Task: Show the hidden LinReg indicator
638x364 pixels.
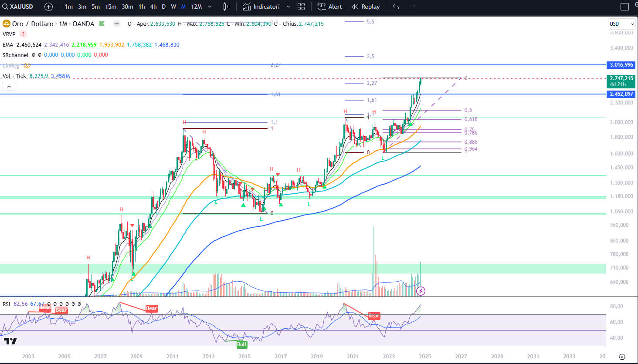Action: pyautogui.click(x=27, y=65)
